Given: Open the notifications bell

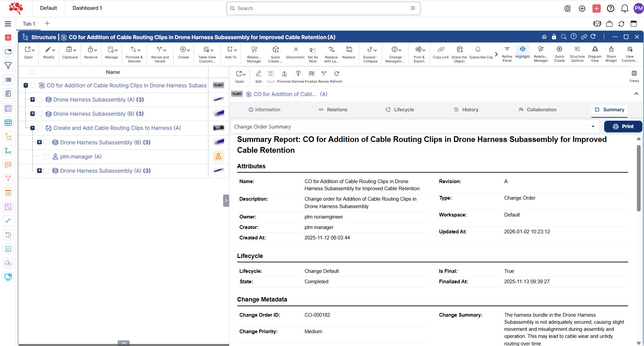Looking at the screenshot, I should pos(624,8).
